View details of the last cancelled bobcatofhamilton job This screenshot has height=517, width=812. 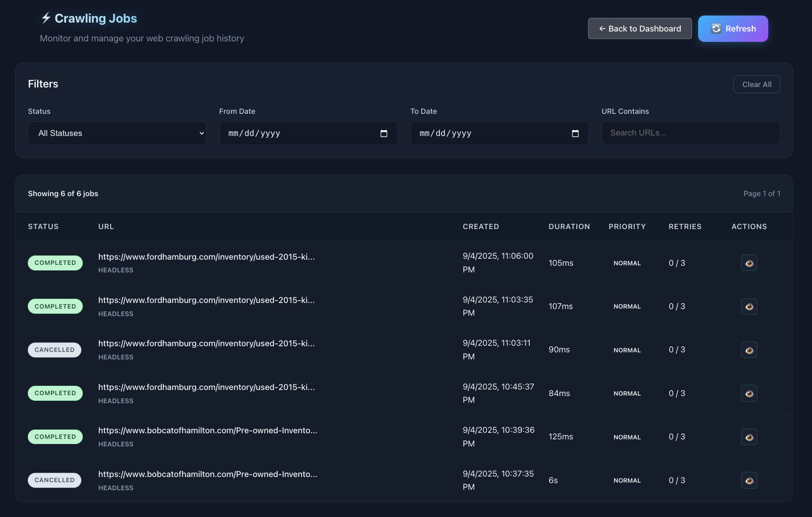pos(749,480)
